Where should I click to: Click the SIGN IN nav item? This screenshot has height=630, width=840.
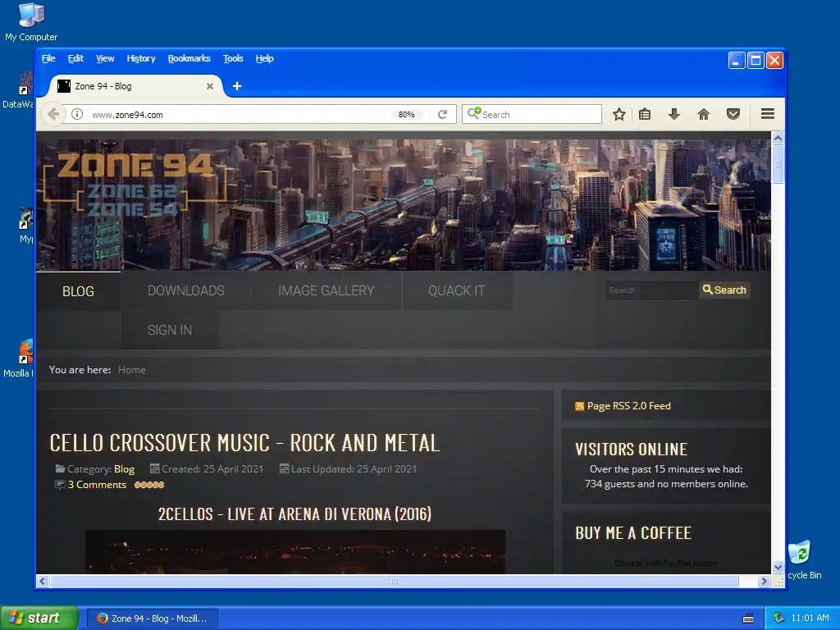[170, 330]
